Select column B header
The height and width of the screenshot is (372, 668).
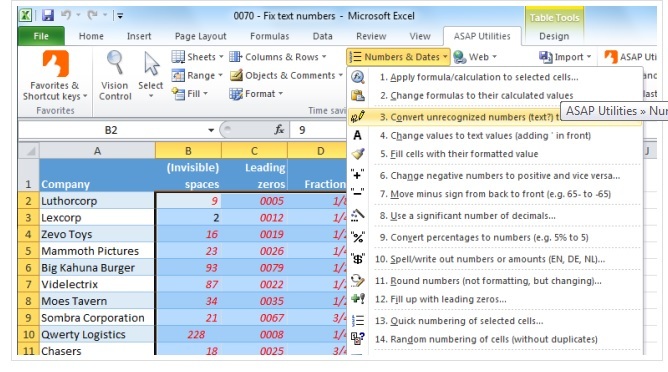(x=188, y=151)
